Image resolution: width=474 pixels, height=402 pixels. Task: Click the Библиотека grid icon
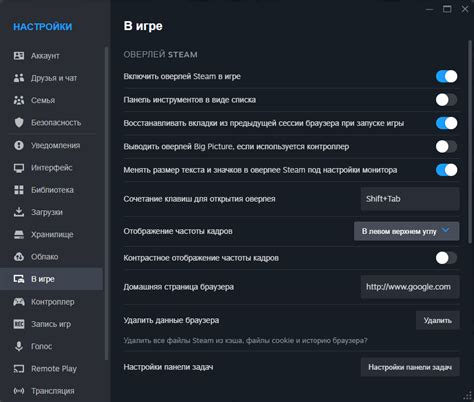click(19, 190)
